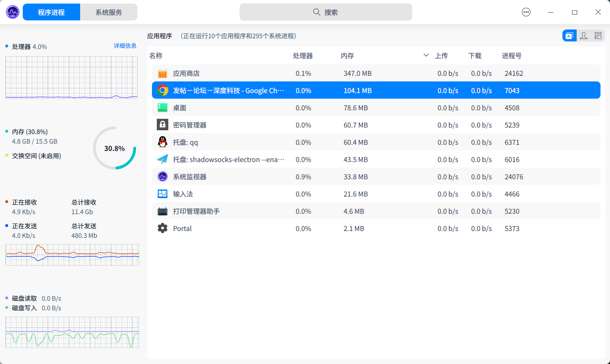Show all processes with grid icon
The width and height of the screenshot is (610, 364).
click(x=598, y=36)
